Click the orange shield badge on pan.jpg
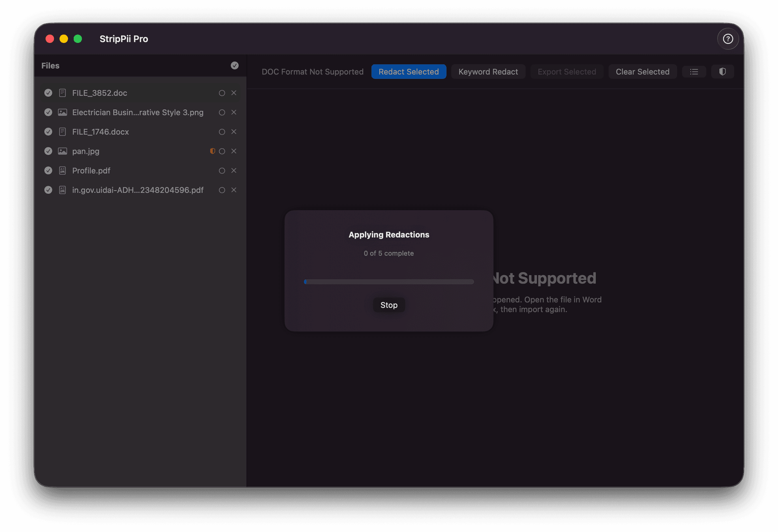The height and width of the screenshot is (532, 778). [x=212, y=151]
